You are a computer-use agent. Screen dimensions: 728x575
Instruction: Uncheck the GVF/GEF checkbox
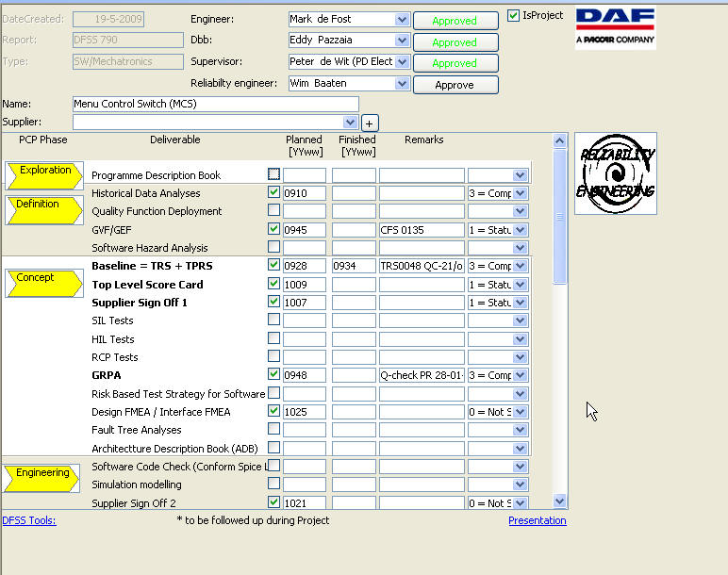point(273,228)
